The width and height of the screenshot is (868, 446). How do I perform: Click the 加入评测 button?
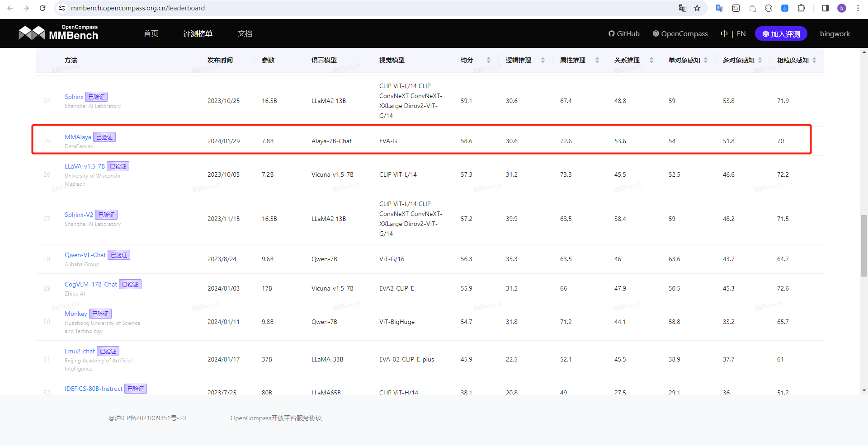point(781,34)
